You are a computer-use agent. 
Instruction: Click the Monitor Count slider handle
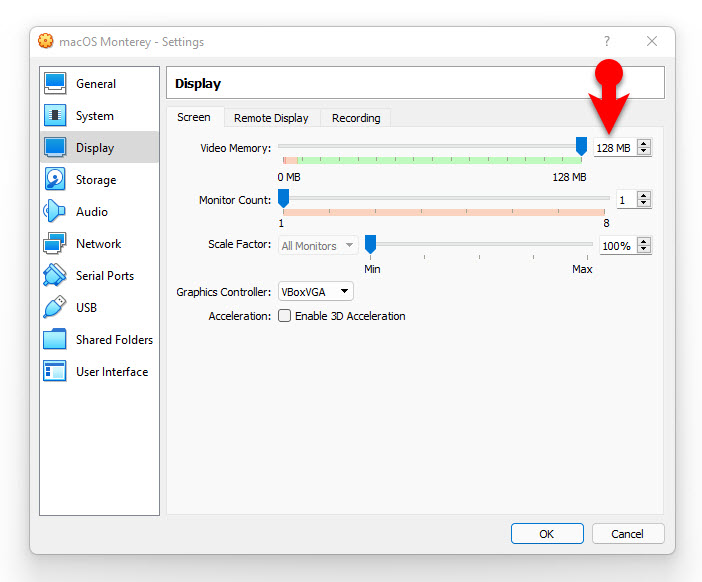pyautogui.click(x=283, y=198)
